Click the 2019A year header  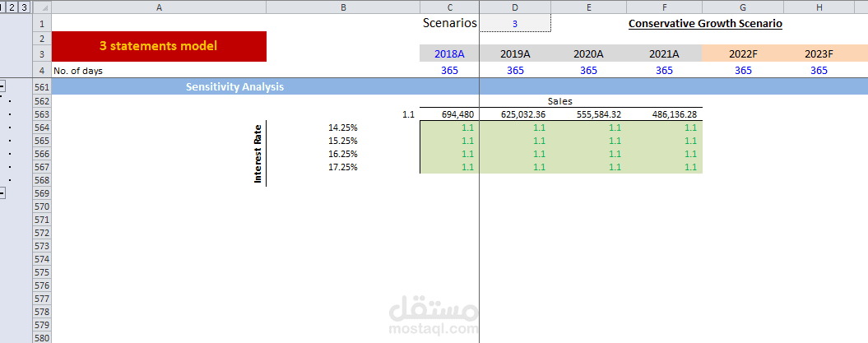(515, 53)
